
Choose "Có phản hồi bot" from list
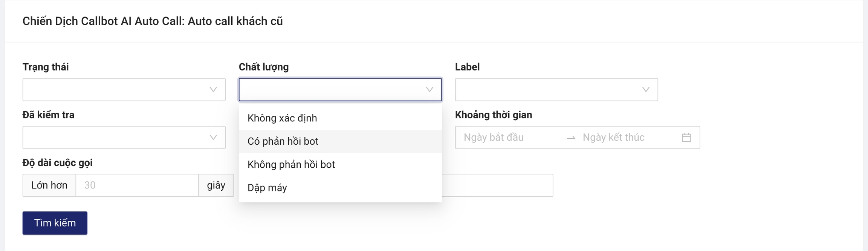coord(283,141)
